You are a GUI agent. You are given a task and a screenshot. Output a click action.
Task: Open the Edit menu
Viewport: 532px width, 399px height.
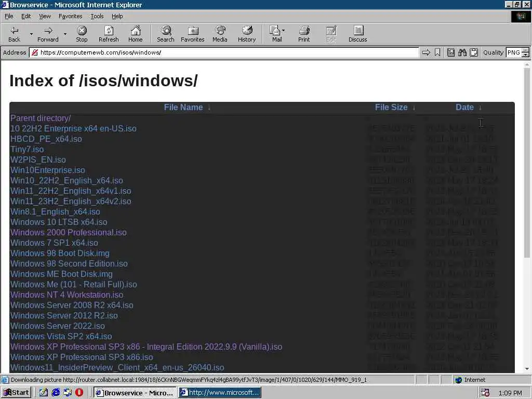tap(26, 16)
